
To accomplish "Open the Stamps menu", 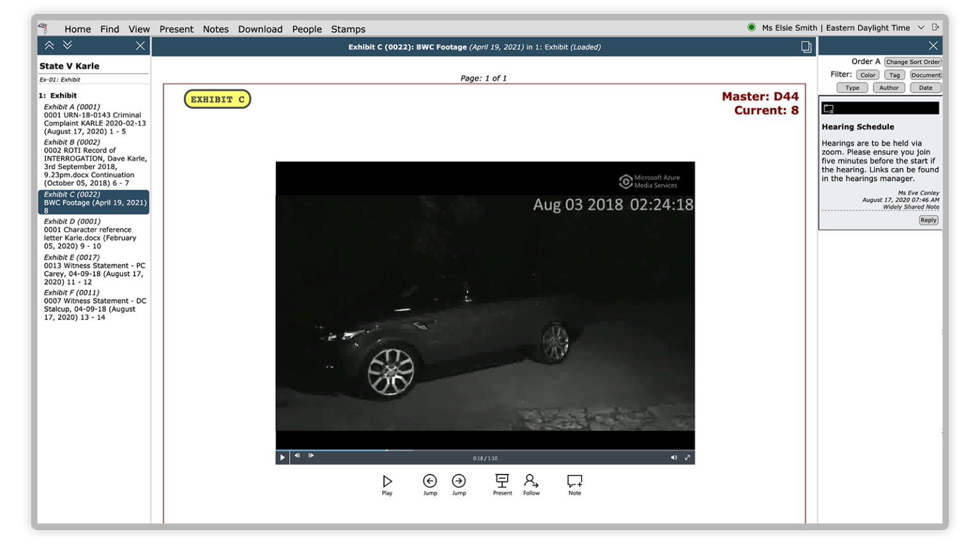I will [348, 29].
